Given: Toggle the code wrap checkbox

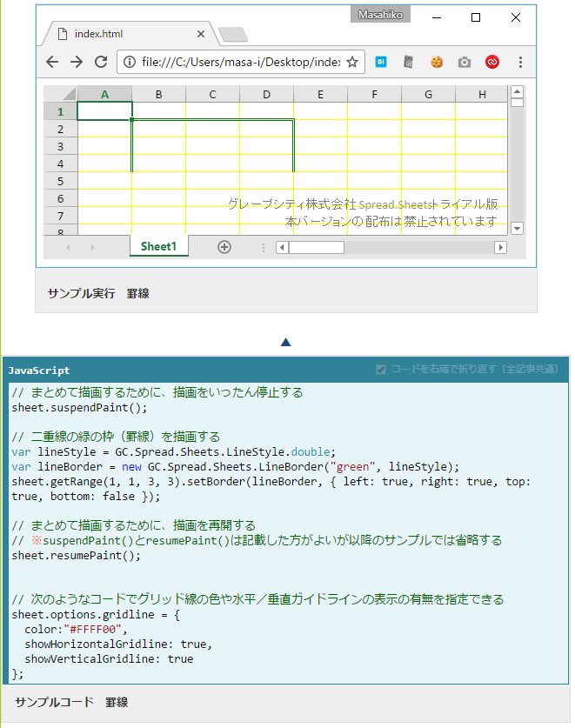Looking at the screenshot, I should tap(381, 370).
